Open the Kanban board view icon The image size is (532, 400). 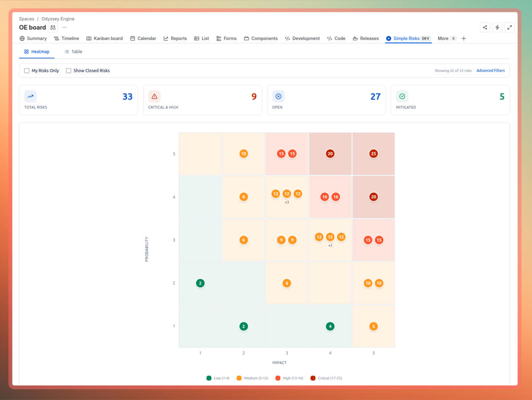[x=88, y=38]
